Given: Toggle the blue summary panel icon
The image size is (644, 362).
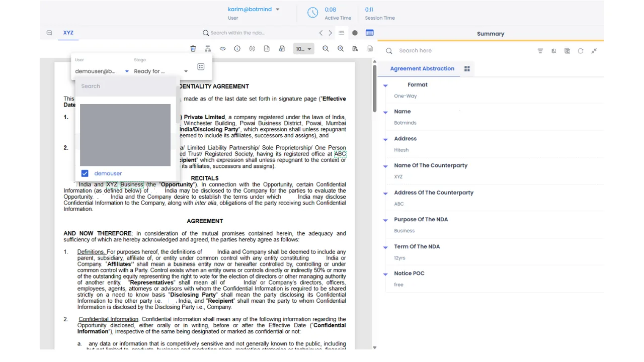Looking at the screenshot, I should pos(370,33).
